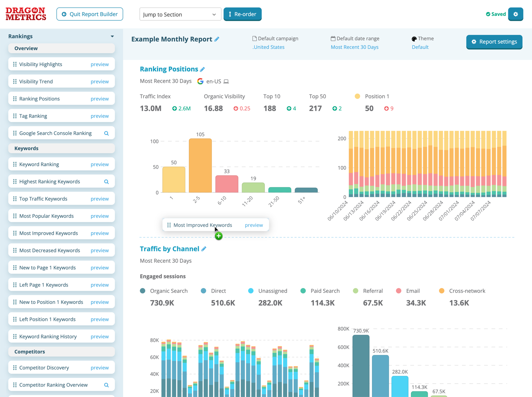Grab drag handle of Most Popular Keywords
This screenshot has width=532, height=397.
[15, 216]
